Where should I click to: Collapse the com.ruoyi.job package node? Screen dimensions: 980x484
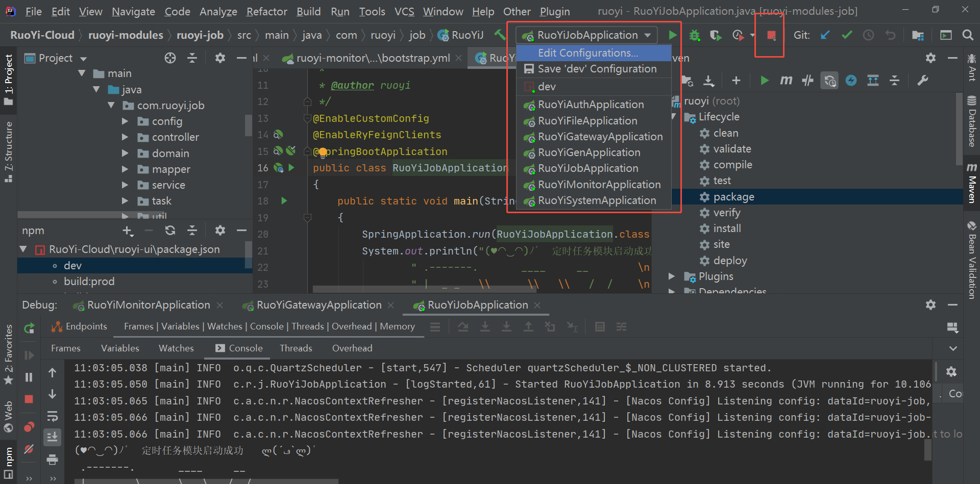(111, 106)
